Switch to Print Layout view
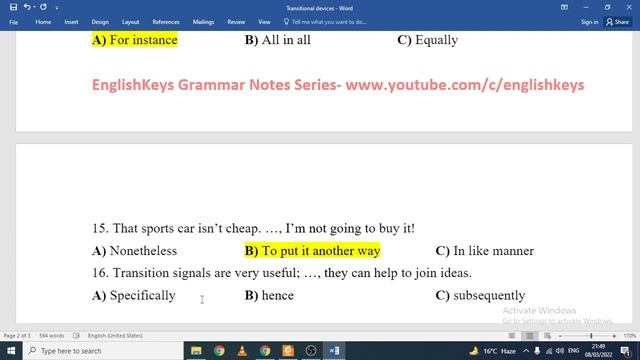The width and height of the screenshot is (640, 360). pyautogui.click(x=529, y=336)
